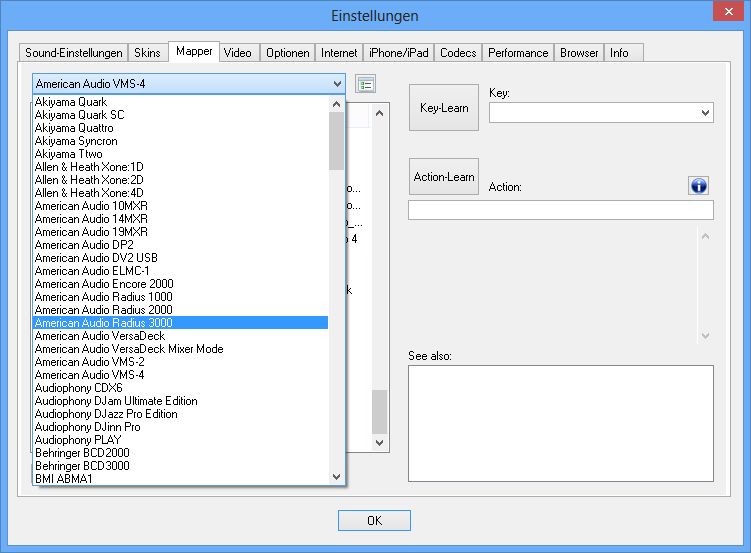Go to the Video tab
Viewport: 751px width, 553px height.
coord(238,53)
